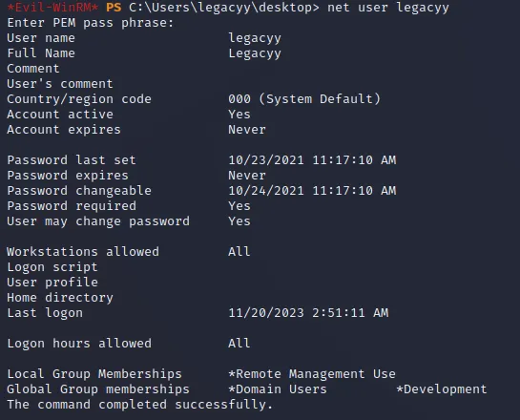This screenshot has width=520, height=420.
Task: Click the command completed successfully line
Action: 139,405
